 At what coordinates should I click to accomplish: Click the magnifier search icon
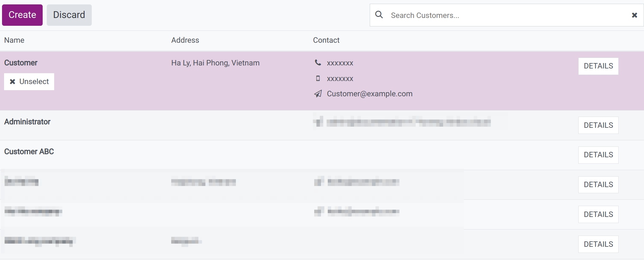pos(379,15)
